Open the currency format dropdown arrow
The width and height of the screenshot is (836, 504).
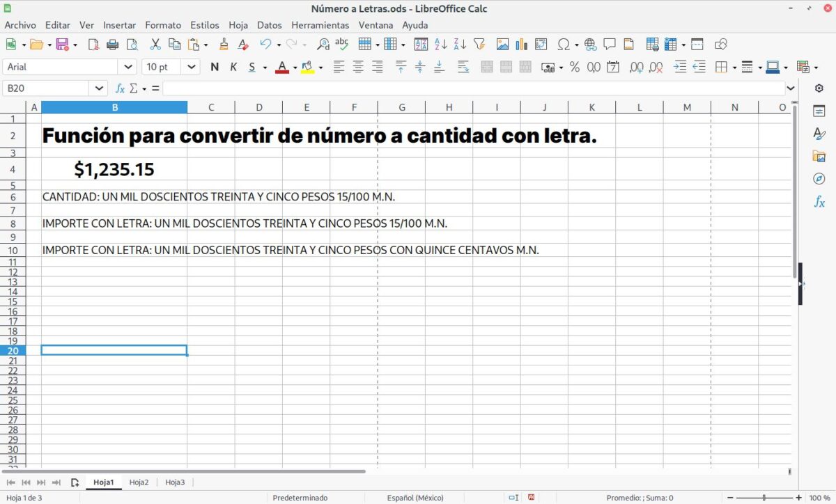click(x=561, y=68)
